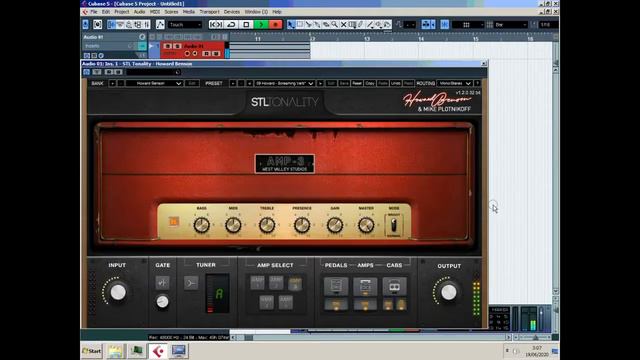Image resolution: width=640 pixels, height=360 pixels.
Task: Select the Object Selection arrow tool
Action: (x=291, y=24)
